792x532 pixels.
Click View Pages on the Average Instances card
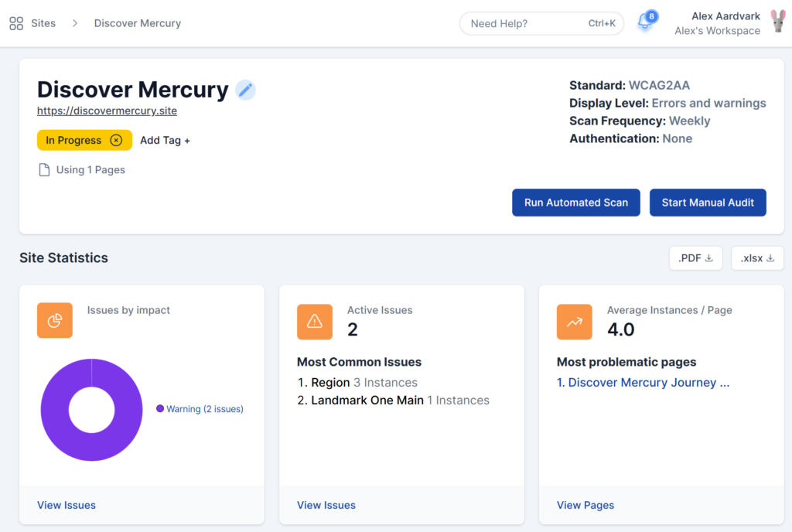pos(585,505)
